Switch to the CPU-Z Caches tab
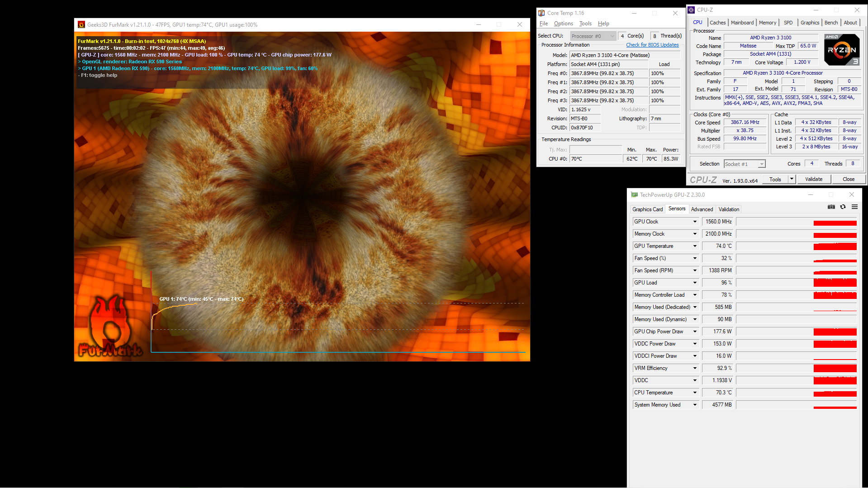868x488 pixels. (x=717, y=23)
